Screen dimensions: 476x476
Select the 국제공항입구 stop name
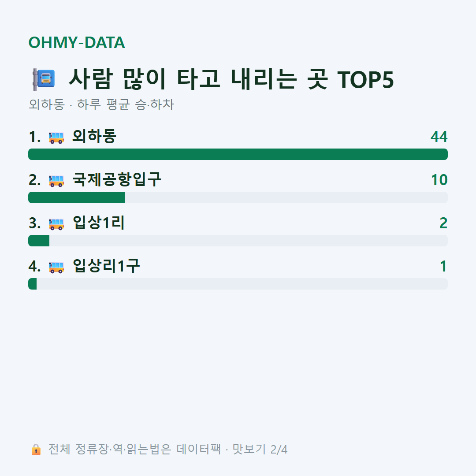(x=117, y=179)
